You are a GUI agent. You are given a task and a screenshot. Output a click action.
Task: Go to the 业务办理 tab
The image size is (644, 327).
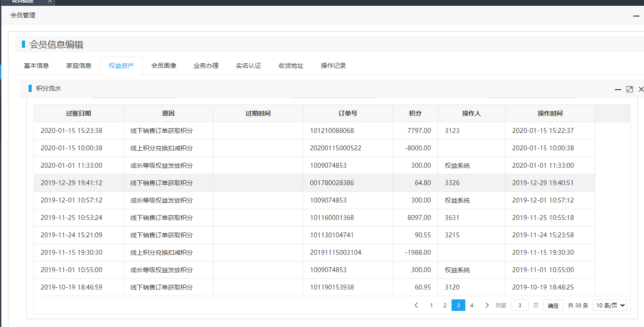click(206, 66)
